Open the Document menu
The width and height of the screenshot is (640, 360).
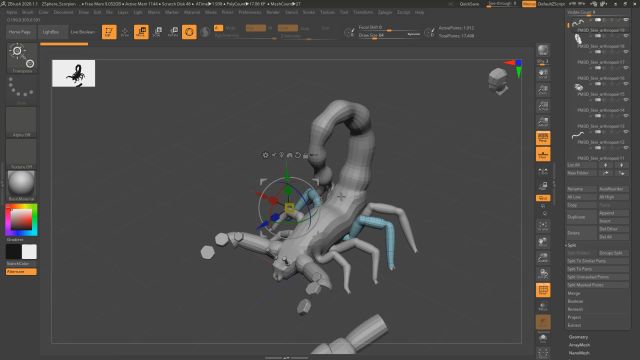pyautogui.click(x=63, y=12)
